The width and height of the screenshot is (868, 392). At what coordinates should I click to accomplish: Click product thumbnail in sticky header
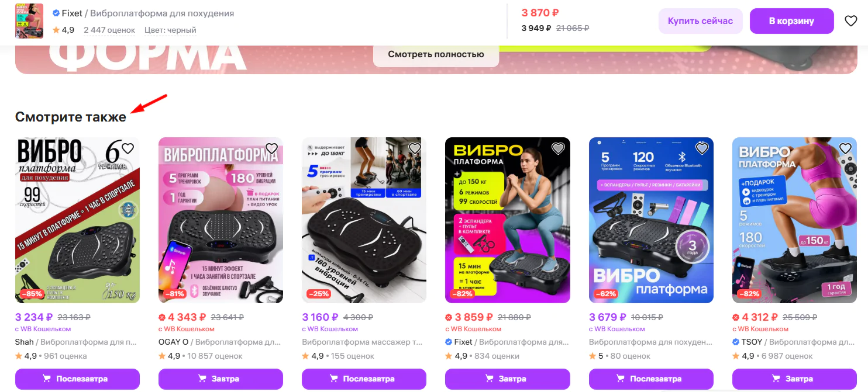point(29,21)
